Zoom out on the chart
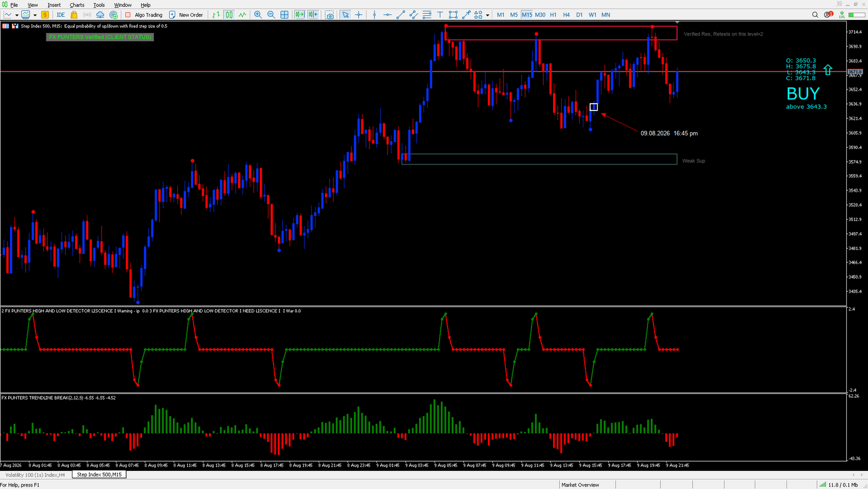868x489 pixels. click(x=271, y=15)
